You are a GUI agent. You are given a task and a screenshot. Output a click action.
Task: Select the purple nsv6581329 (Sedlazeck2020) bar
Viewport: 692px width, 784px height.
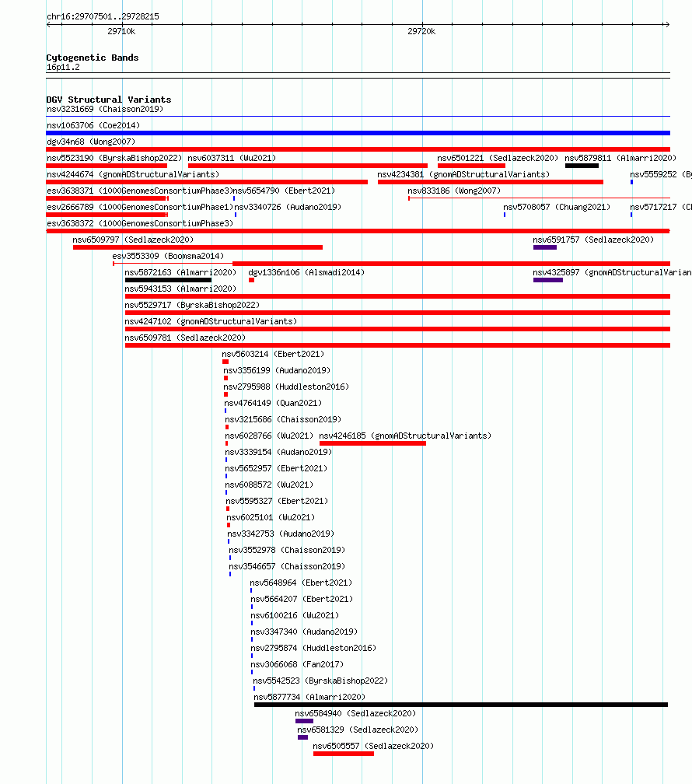[302, 737]
